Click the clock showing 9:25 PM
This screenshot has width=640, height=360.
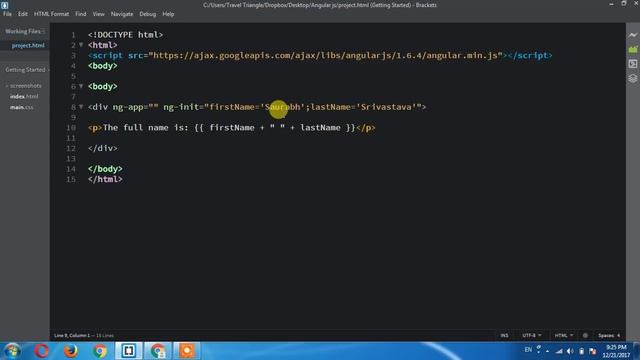[616, 347]
